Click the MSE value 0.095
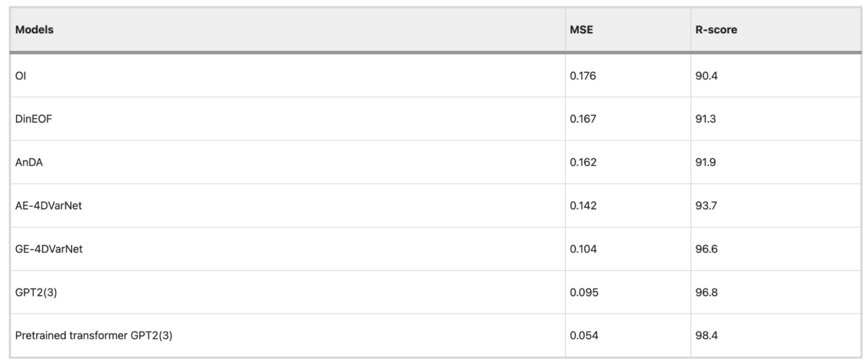This screenshot has width=868, height=363. click(582, 292)
